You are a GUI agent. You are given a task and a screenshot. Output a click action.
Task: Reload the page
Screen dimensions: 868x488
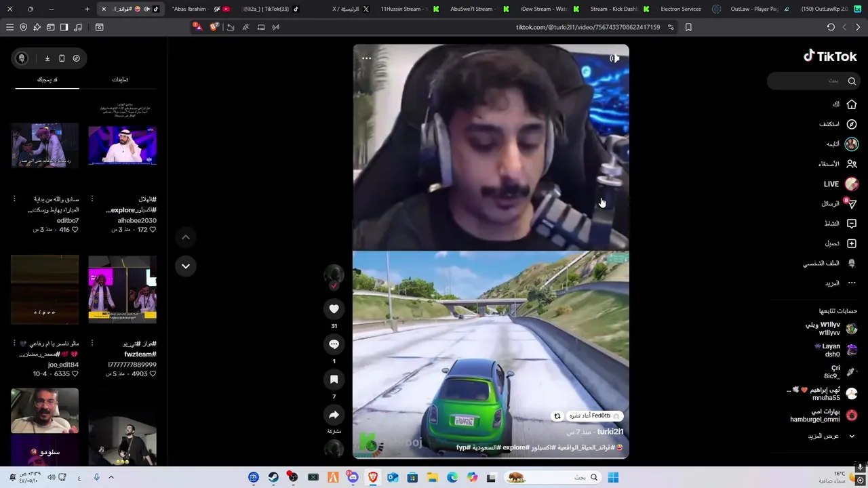[x=831, y=27]
